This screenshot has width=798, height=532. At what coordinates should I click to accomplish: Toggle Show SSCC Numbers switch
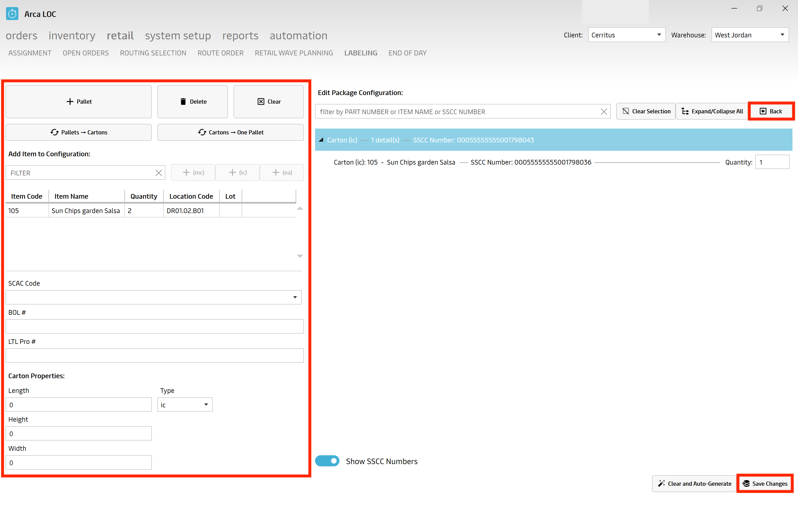327,461
